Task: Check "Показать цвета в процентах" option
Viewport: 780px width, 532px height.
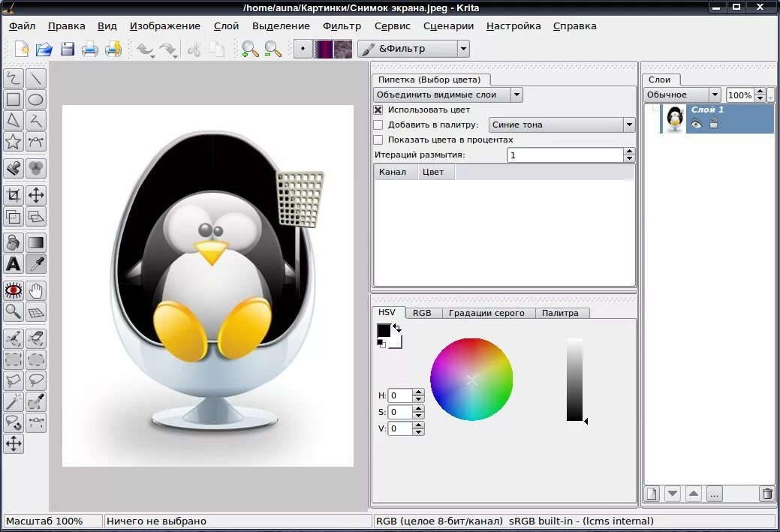Action: point(378,140)
